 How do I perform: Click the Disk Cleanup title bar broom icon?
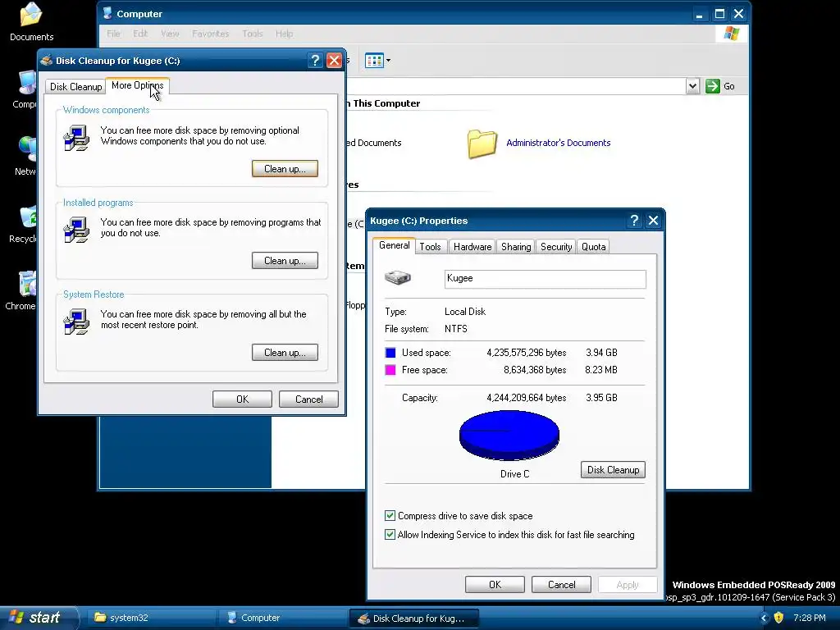pos(47,61)
